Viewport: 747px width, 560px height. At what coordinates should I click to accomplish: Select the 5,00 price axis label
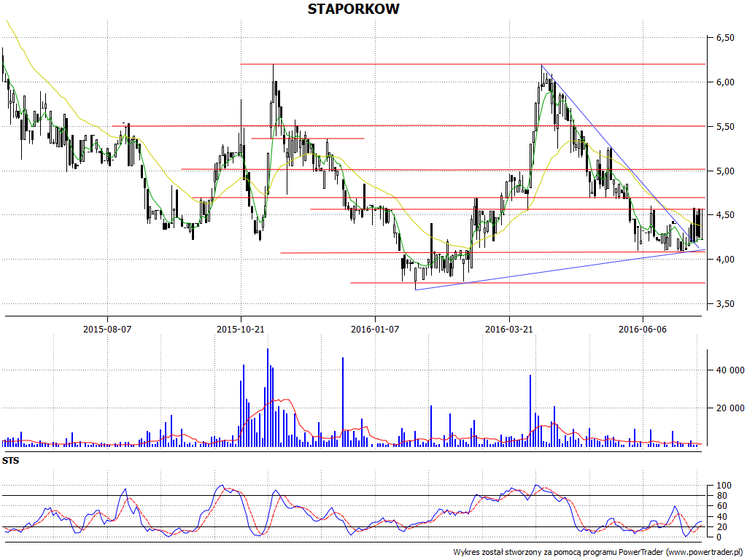coord(726,171)
